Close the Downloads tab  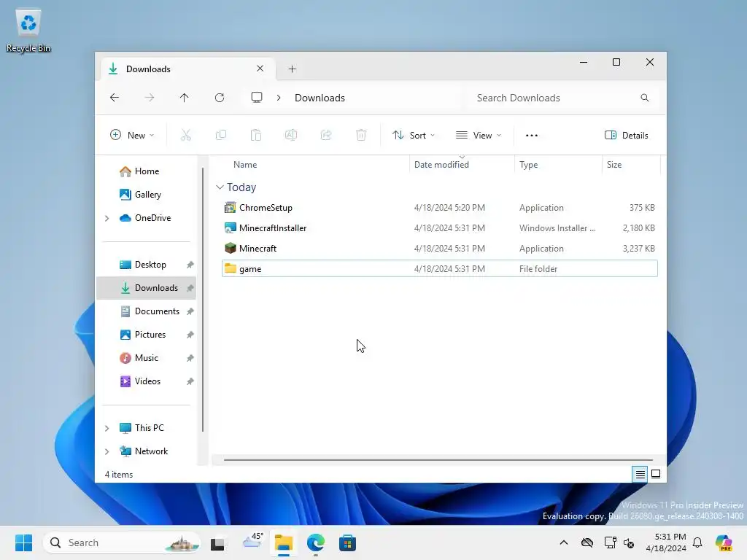point(260,69)
